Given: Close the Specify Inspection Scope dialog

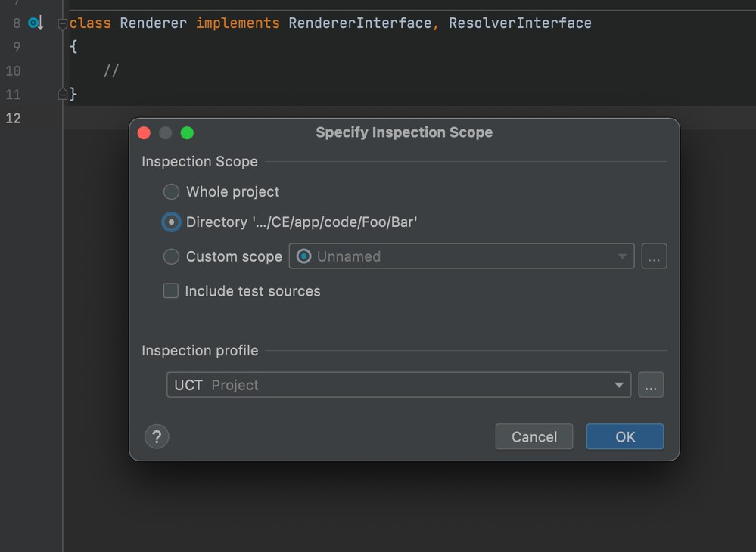Looking at the screenshot, I should click(144, 133).
